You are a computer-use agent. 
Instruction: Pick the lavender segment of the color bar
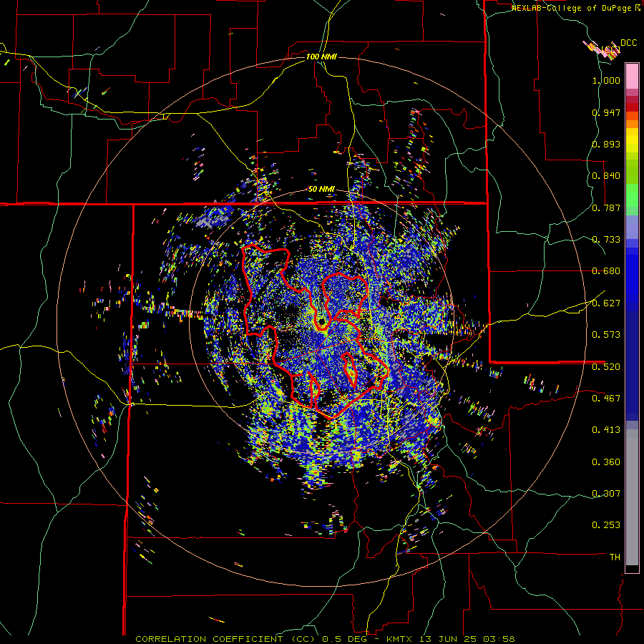point(632,228)
